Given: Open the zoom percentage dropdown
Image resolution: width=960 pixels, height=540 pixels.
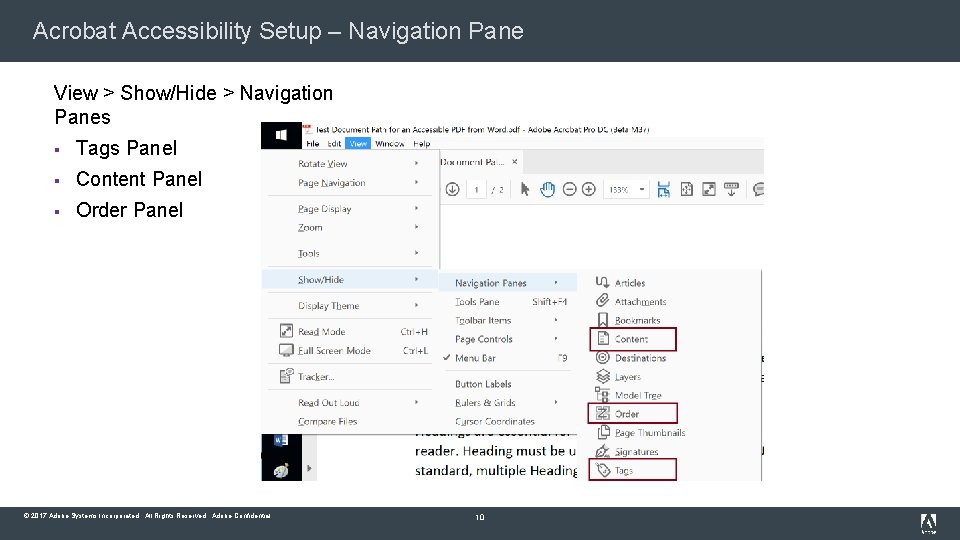Looking at the screenshot, I should [642, 189].
